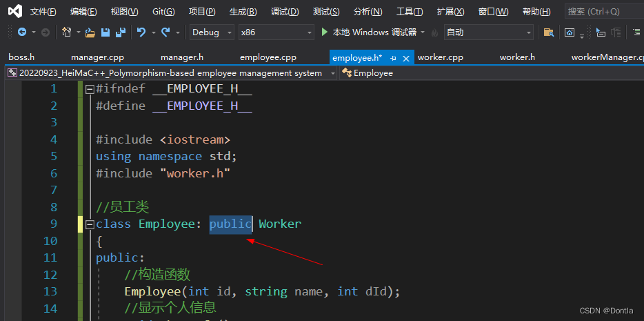Click Worker base class name on line 9
This screenshot has width=644, height=321.
point(280,224)
